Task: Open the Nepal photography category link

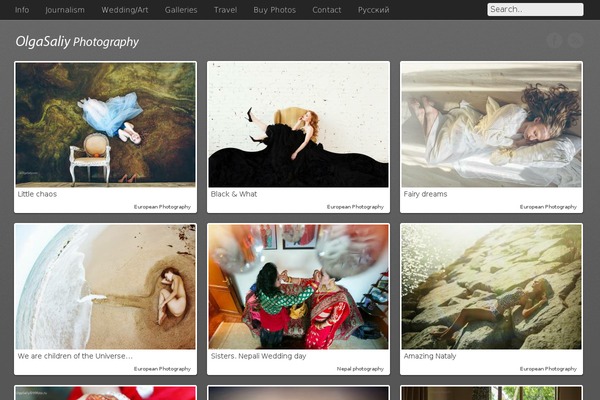Action: pos(360,369)
